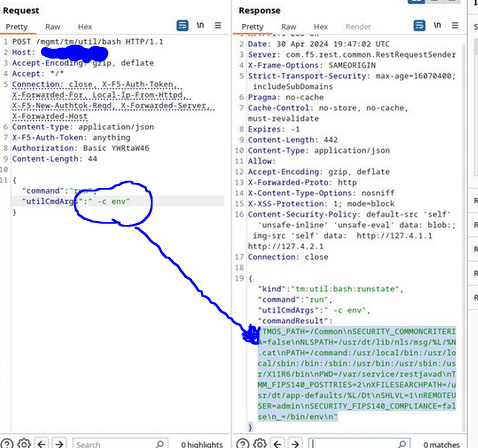Toggle the word-wrap icon in Response panel
This screenshot has height=448, width=478.
pos(419,26)
